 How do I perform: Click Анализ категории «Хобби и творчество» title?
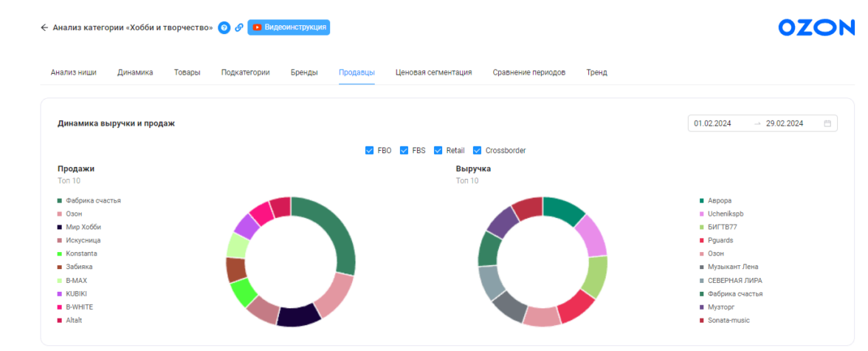coord(133,28)
